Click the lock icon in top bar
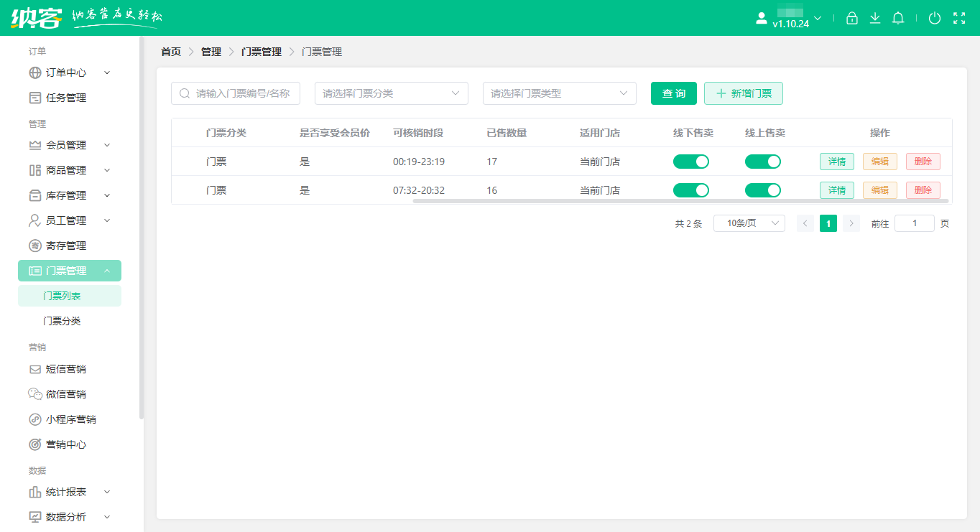Viewport: 980px width, 532px height. pos(852,17)
